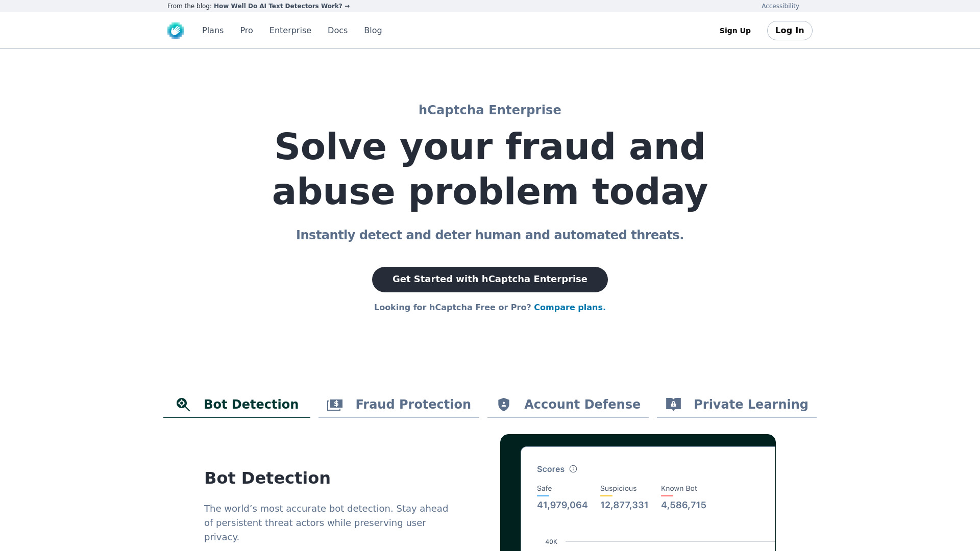
Task: Click the Docs navigation item
Action: [x=338, y=30]
